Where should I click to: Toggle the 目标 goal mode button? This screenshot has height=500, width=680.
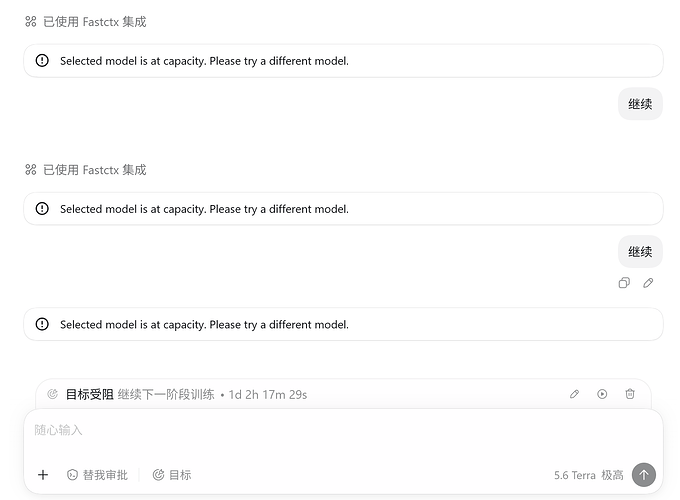click(x=172, y=475)
